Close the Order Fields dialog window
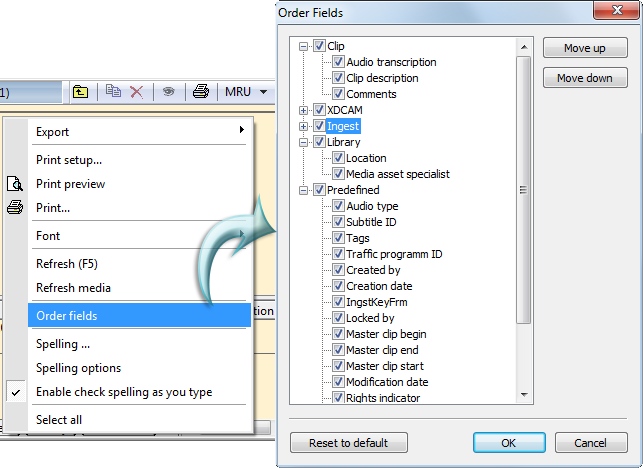Image resolution: width=643 pixels, height=468 pixels. (617, 10)
